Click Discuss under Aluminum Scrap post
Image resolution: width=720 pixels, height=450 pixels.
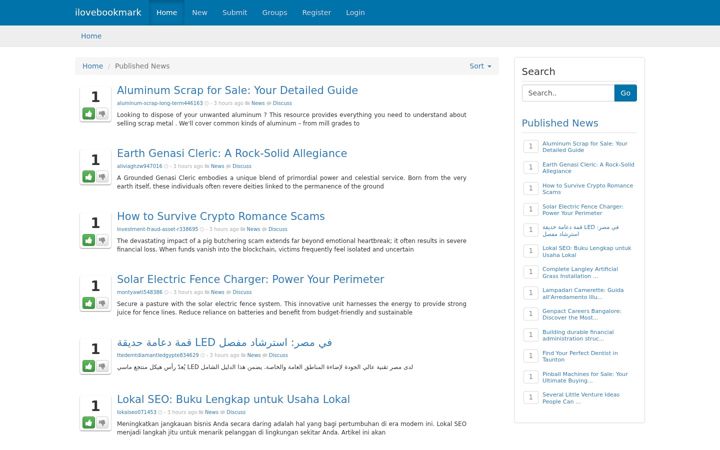[282, 103]
